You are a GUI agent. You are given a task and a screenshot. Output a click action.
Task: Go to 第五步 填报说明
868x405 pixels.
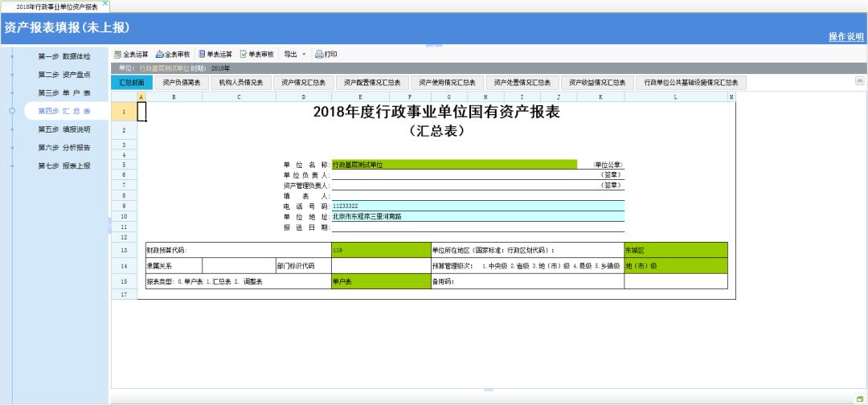coord(64,129)
